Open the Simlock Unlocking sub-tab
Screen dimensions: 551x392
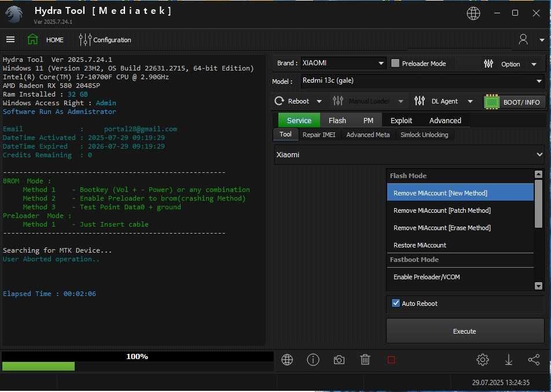point(424,135)
